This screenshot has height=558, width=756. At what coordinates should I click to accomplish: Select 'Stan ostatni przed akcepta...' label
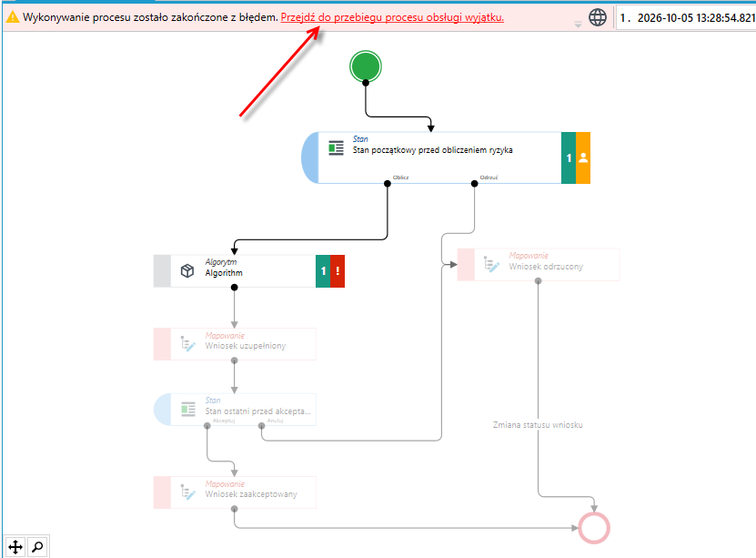258,411
